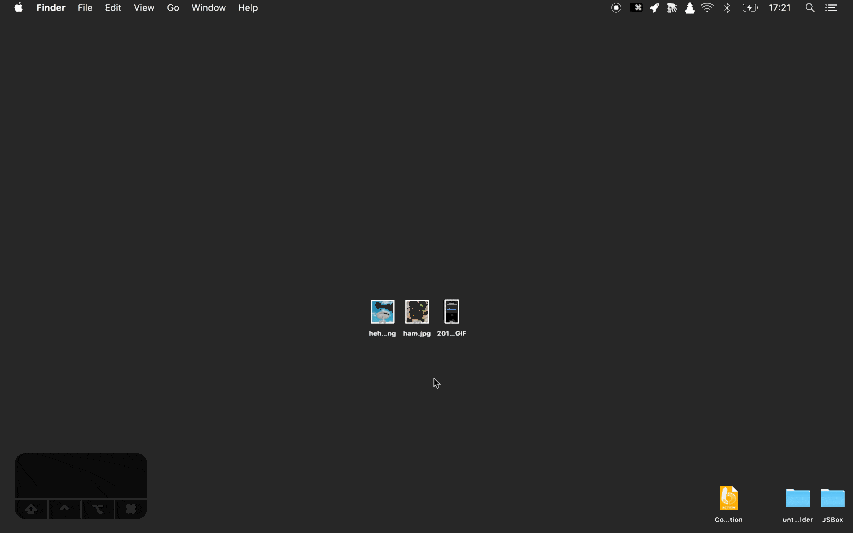Click the Bluetooth icon in menu bar
Screen dimensions: 853x533
[727, 8]
